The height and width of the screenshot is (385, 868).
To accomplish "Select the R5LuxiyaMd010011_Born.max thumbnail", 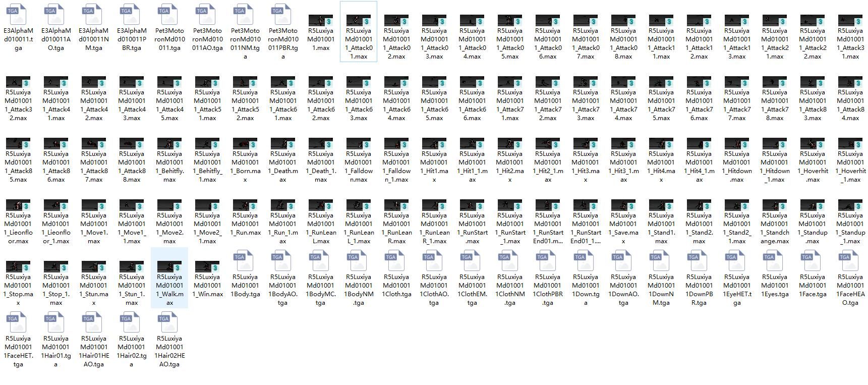I will click(x=245, y=143).
